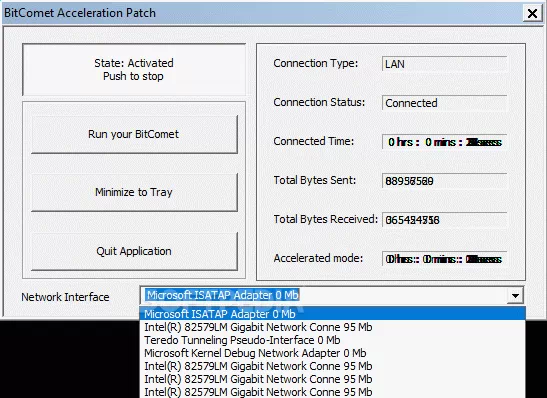Pick Intel 82579LM entry just below Kernel Debug
This screenshot has width=547, height=398.
click(332, 366)
